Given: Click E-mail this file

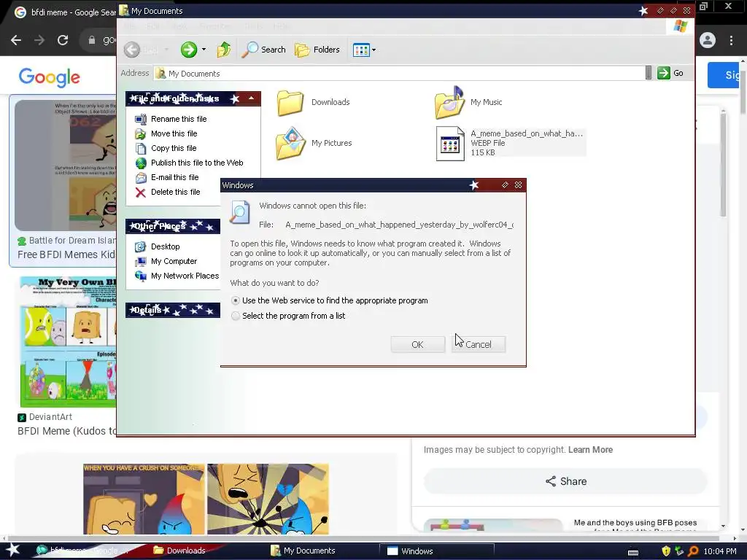Looking at the screenshot, I should pos(175,177).
